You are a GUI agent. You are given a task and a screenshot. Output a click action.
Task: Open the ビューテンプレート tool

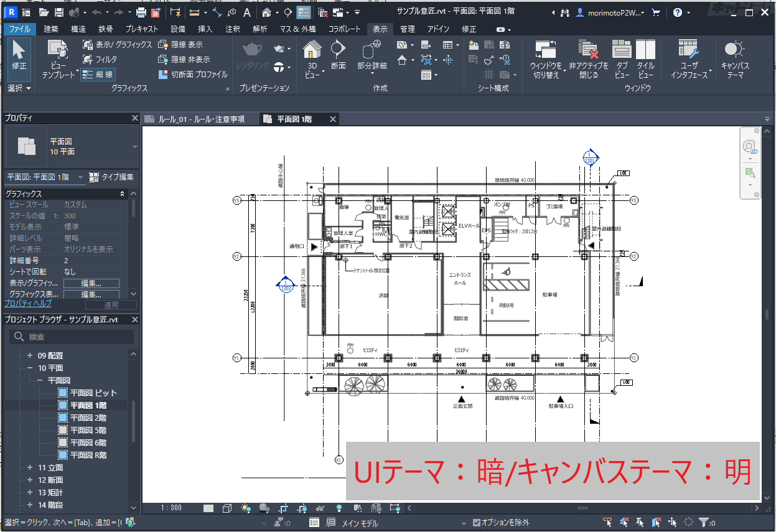pos(58,59)
